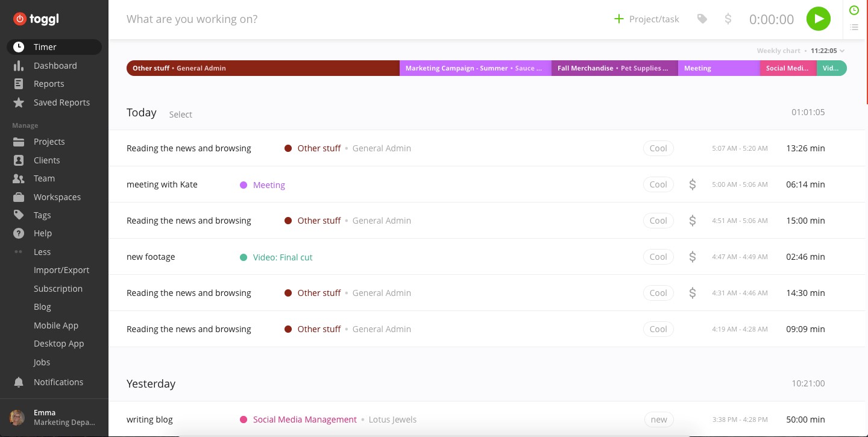The width and height of the screenshot is (868, 437).
Task: Start the timer with the green play button
Action: coord(818,19)
